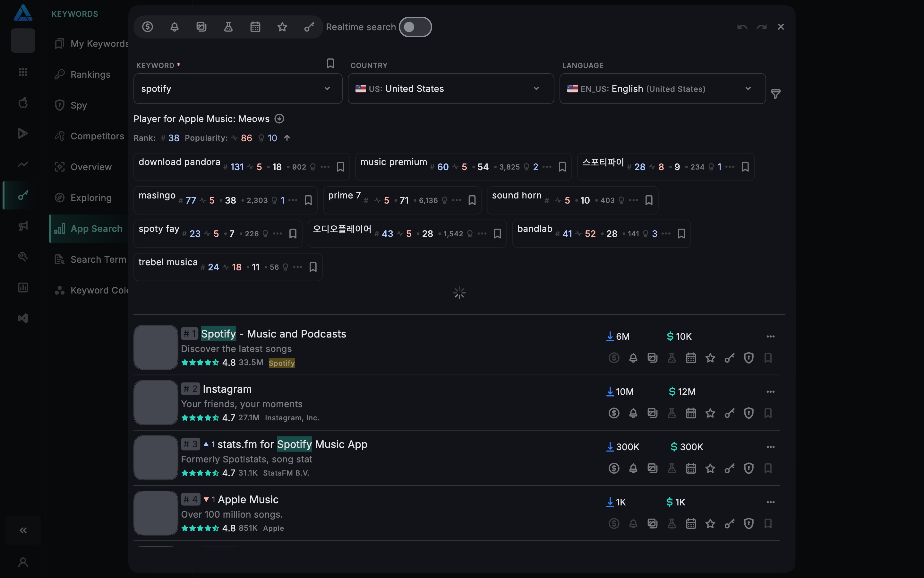
Task: Open the Language dropdown English (United States)
Action: pyautogui.click(x=663, y=89)
